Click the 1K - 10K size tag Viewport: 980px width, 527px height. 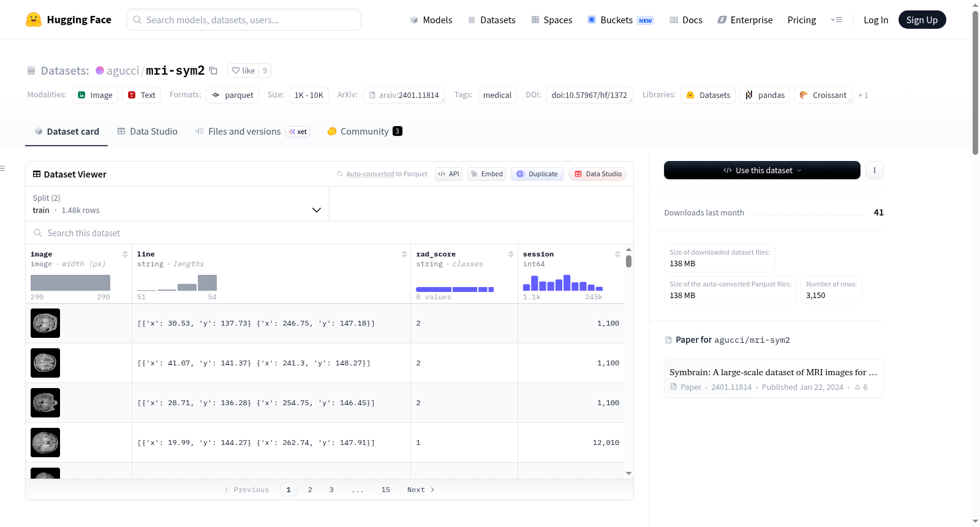[309, 95]
